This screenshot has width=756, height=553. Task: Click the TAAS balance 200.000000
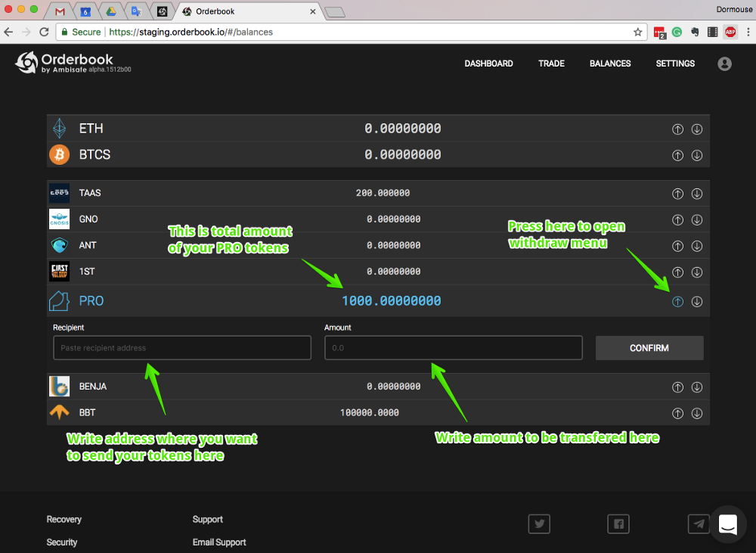[383, 193]
